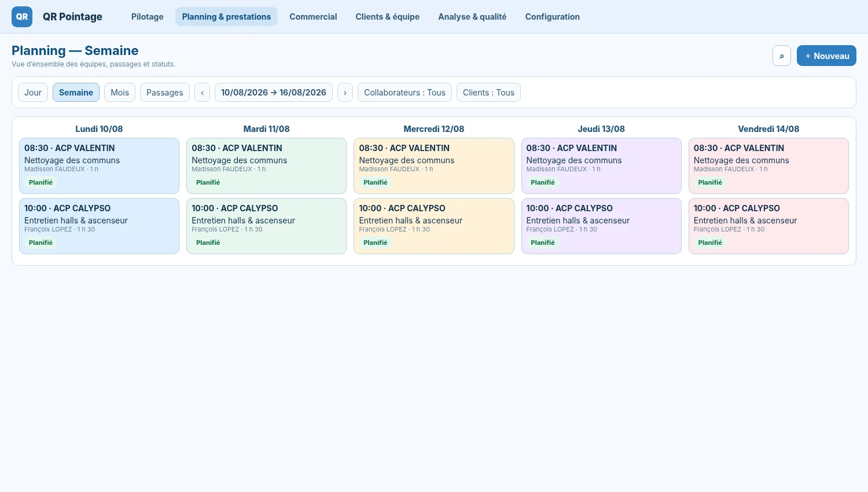Click the Mercredi 12/08 column header
The width and height of the screenshot is (868, 492).
point(434,129)
